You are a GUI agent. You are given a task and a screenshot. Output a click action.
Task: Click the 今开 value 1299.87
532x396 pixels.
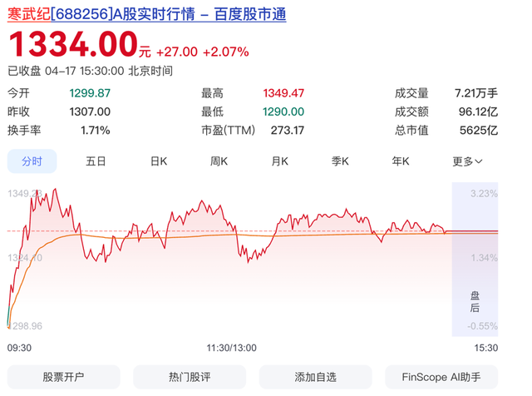coord(90,93)
